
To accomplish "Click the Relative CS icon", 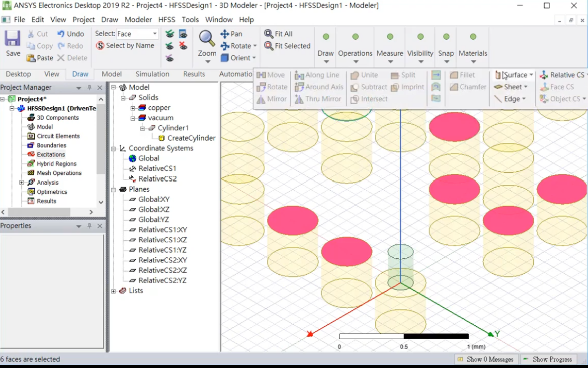I will (x=544, y=75).
